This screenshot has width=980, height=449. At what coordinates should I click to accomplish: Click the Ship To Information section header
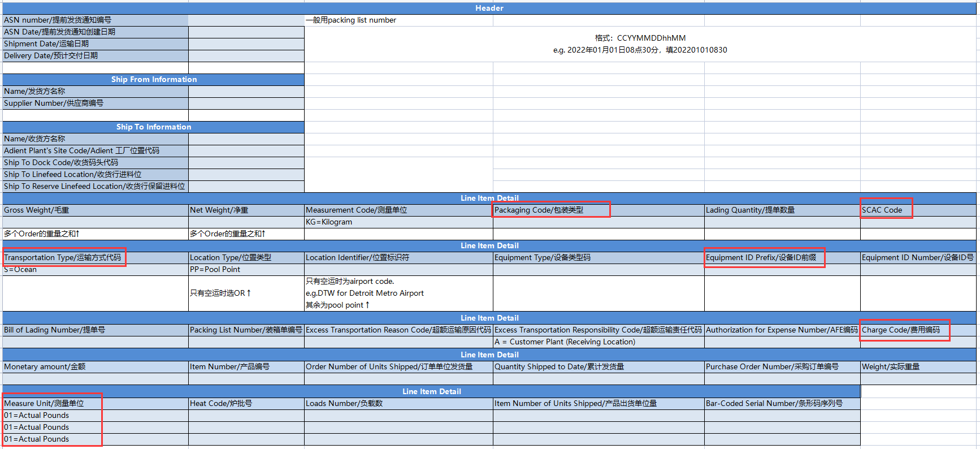[x=153, y=127]
